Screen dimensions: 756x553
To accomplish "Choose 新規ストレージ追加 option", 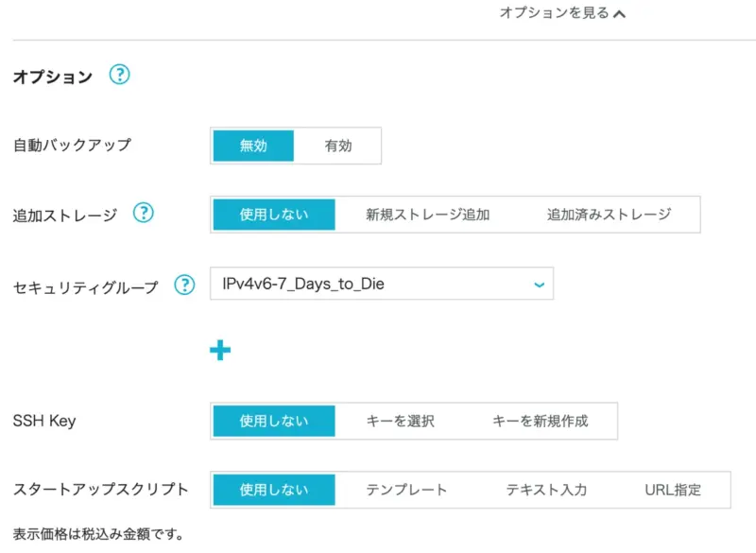I will (x=427, y=215).
